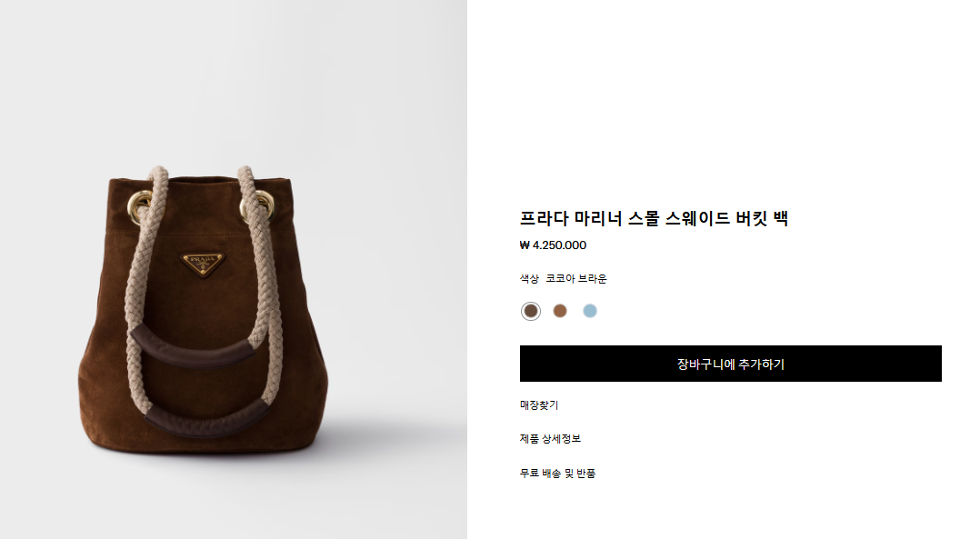The width and height of the screenshot is (980, 539).
Task: Click the product title 프라다 마리너 스몰 스웨이드 버킷 백
Action: pyautogui.click(x=654, y=218)
